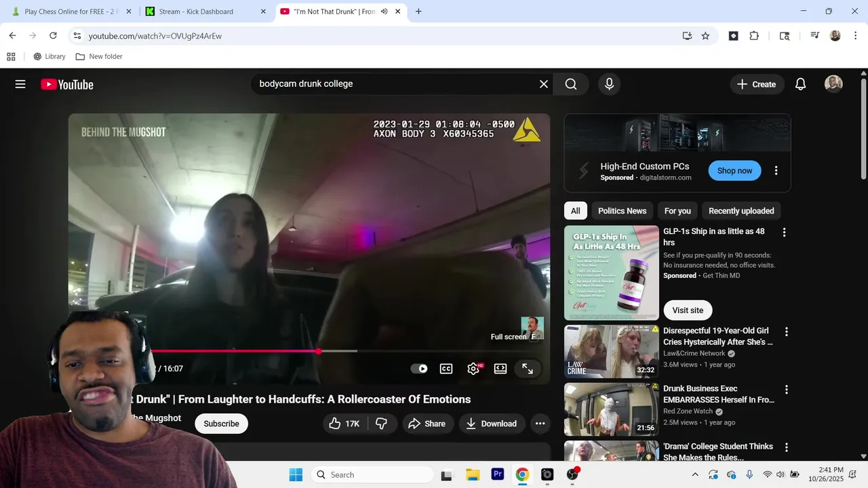Viewport: 868px width, 488px height.
Task: Open Chrome extensions puzzle icon
Action: tap(754, 36)
